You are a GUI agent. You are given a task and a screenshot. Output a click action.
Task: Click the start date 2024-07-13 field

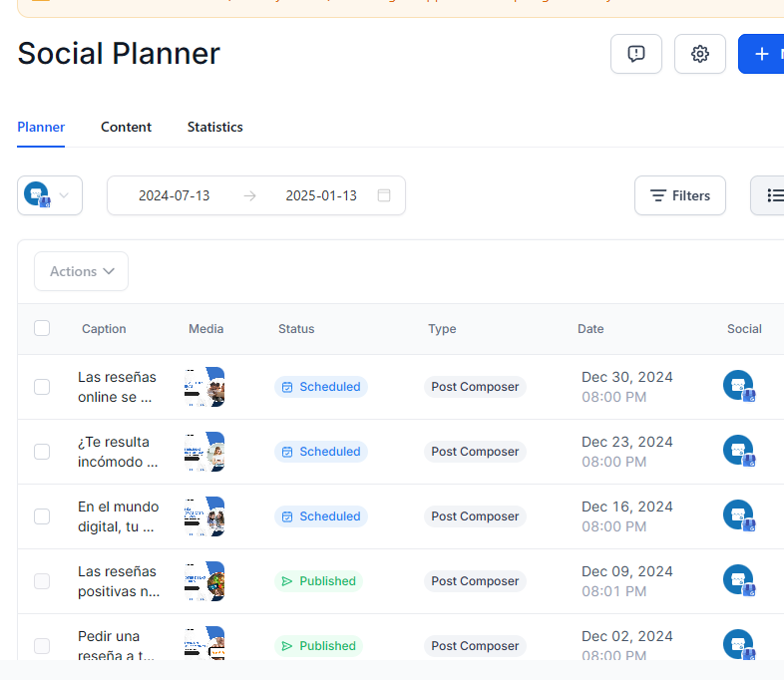pos(175,195)
